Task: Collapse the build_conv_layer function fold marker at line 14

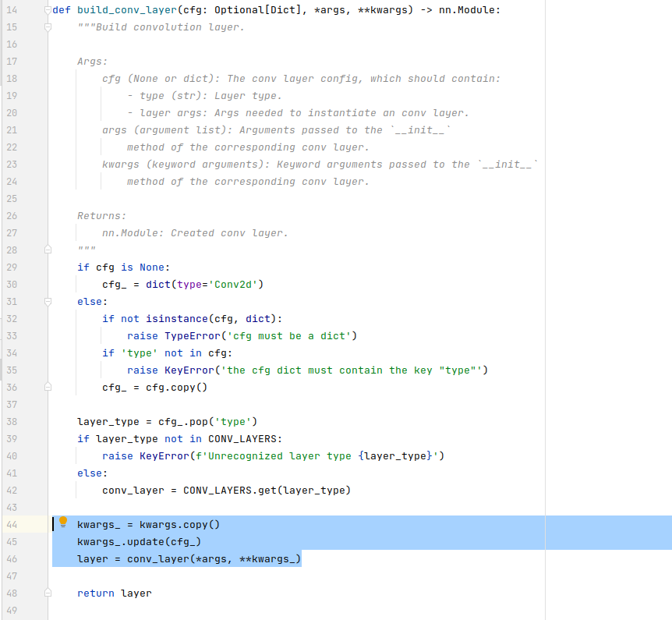Action: [48, 10]
